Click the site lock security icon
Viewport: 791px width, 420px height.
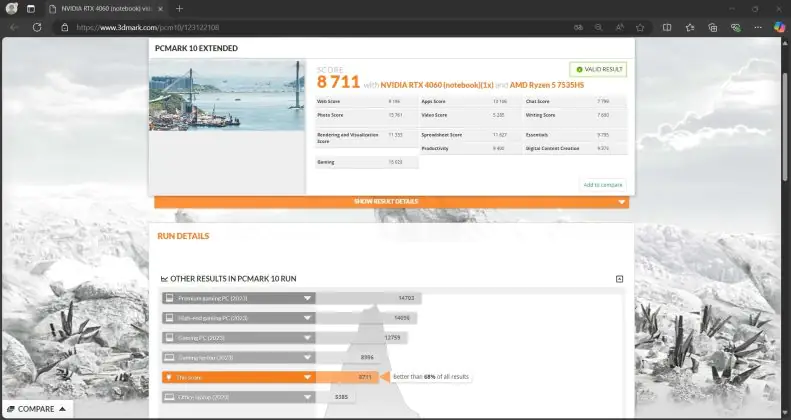click(x=65, y=27)
